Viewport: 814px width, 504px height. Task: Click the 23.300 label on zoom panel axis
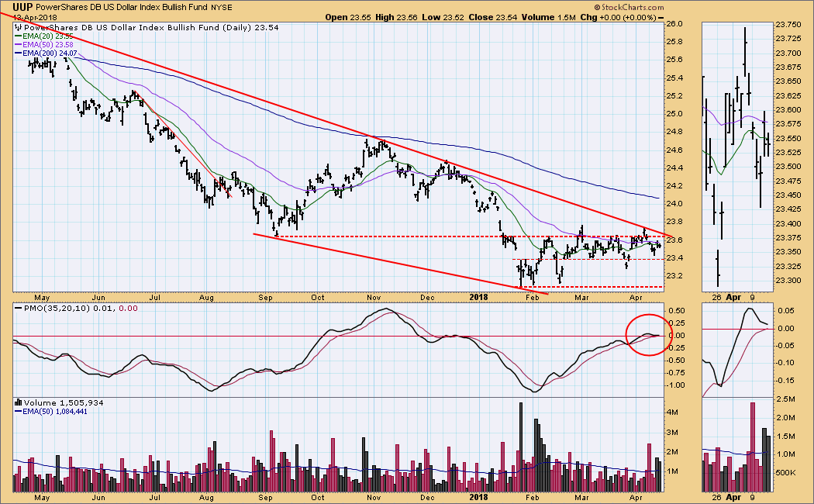coord(788,280)
